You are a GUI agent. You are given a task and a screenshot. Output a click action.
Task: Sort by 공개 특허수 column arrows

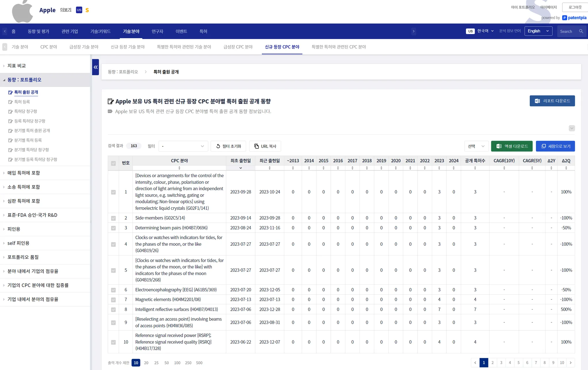475,168
